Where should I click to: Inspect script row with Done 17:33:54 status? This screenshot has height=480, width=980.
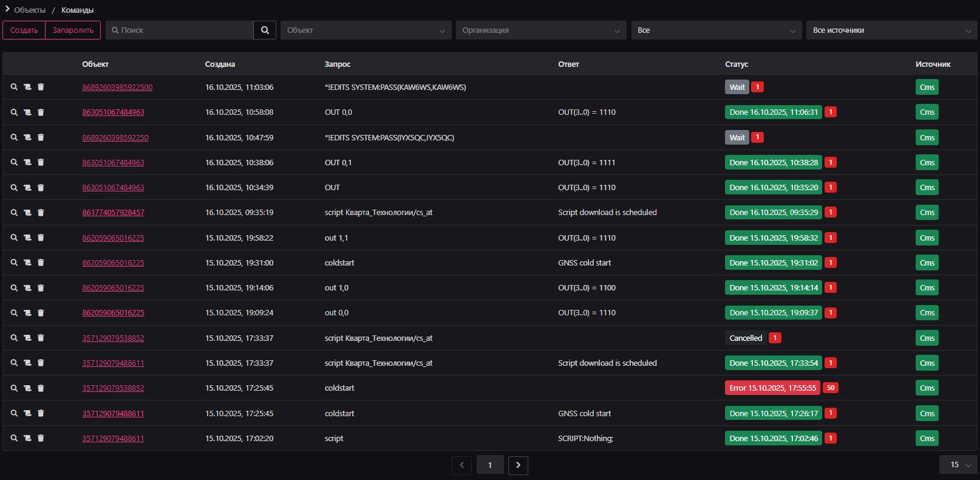point(14,363)
